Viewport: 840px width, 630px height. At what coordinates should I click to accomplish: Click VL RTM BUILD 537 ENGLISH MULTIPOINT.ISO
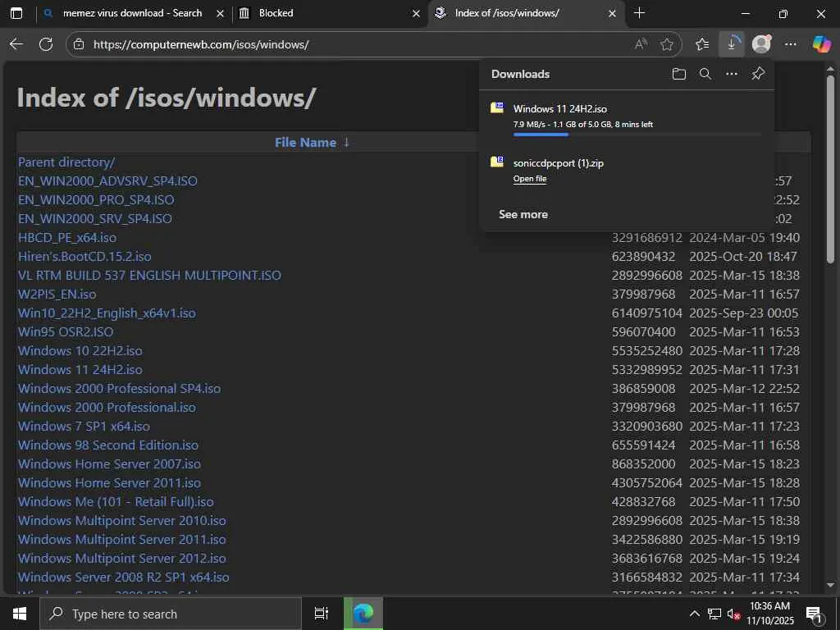tap(149, 276)
